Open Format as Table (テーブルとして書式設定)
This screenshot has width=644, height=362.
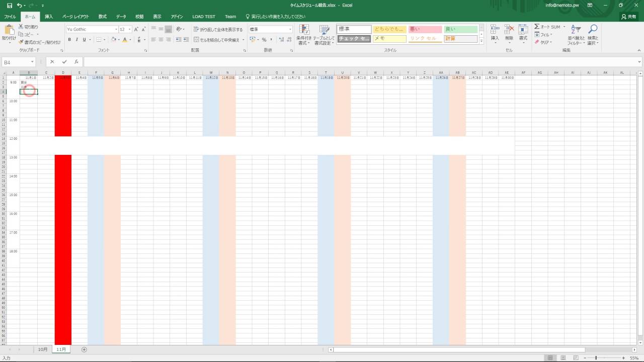point(324,35)
